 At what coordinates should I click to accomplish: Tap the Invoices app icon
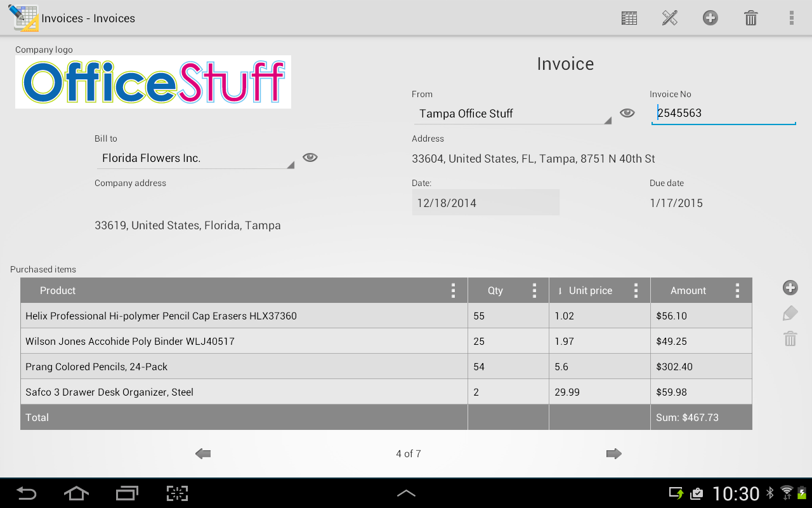pos(24,18)
